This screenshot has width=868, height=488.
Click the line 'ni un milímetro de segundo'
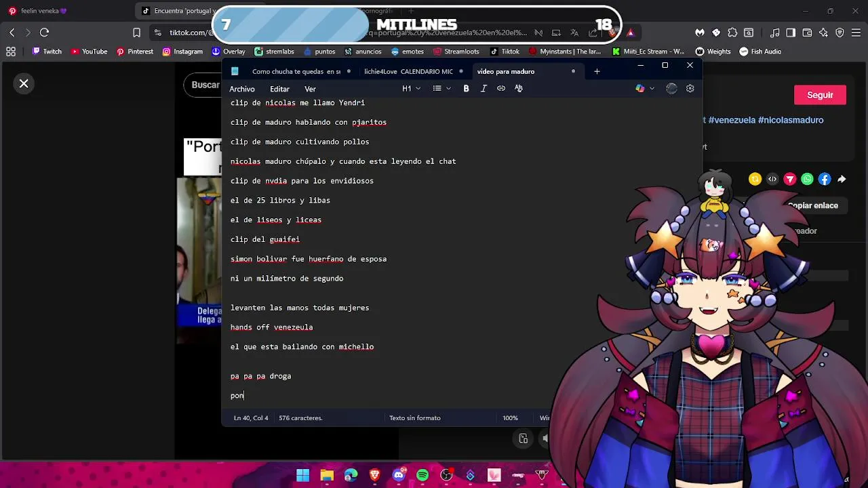(287, 279)
